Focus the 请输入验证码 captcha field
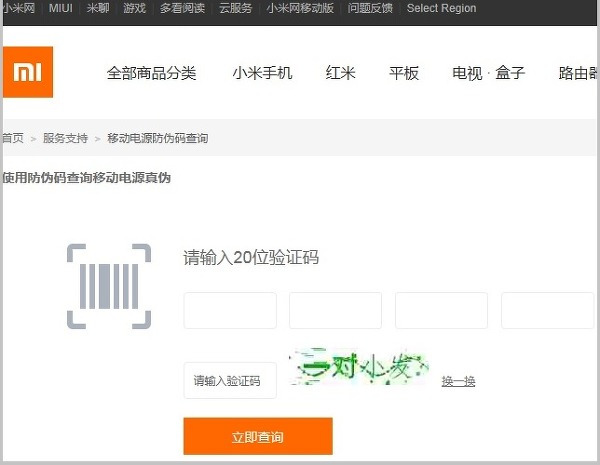Screen dimensions: 600x465 (230, 380)
